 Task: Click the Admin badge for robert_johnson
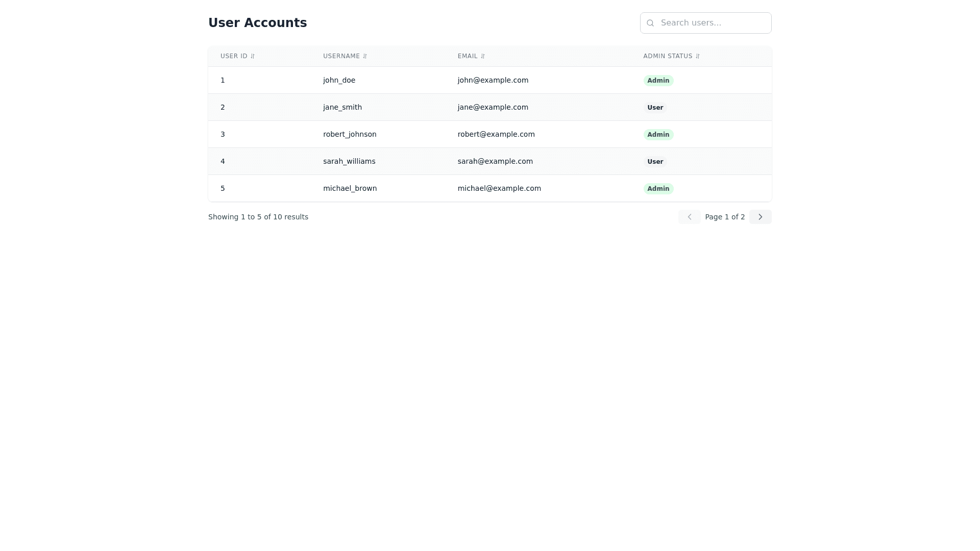click(x=658, y=135)
